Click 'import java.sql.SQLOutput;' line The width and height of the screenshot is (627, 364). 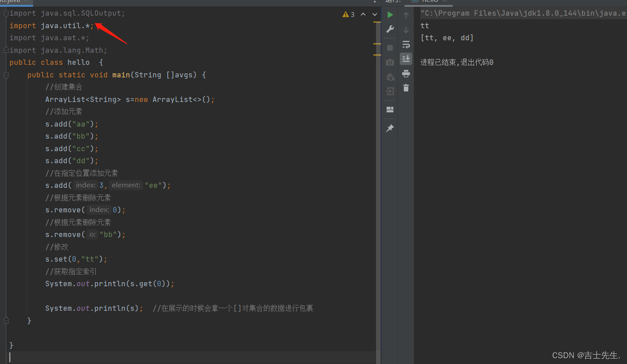(x=68, y=13)
